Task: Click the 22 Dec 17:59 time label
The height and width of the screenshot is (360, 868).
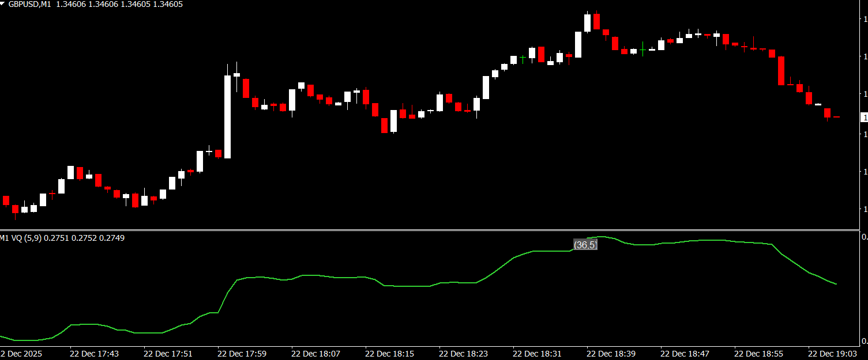Action: 242,353
